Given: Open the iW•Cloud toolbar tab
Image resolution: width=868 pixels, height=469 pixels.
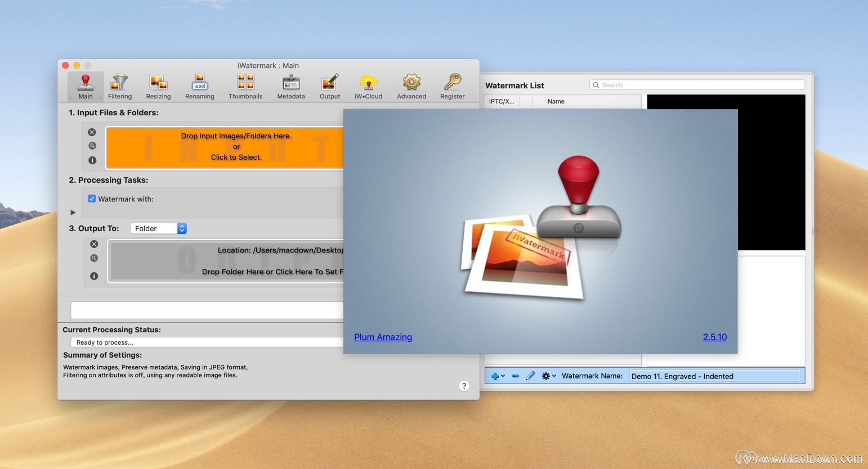Looking at the screenshot, I should 368,87.
